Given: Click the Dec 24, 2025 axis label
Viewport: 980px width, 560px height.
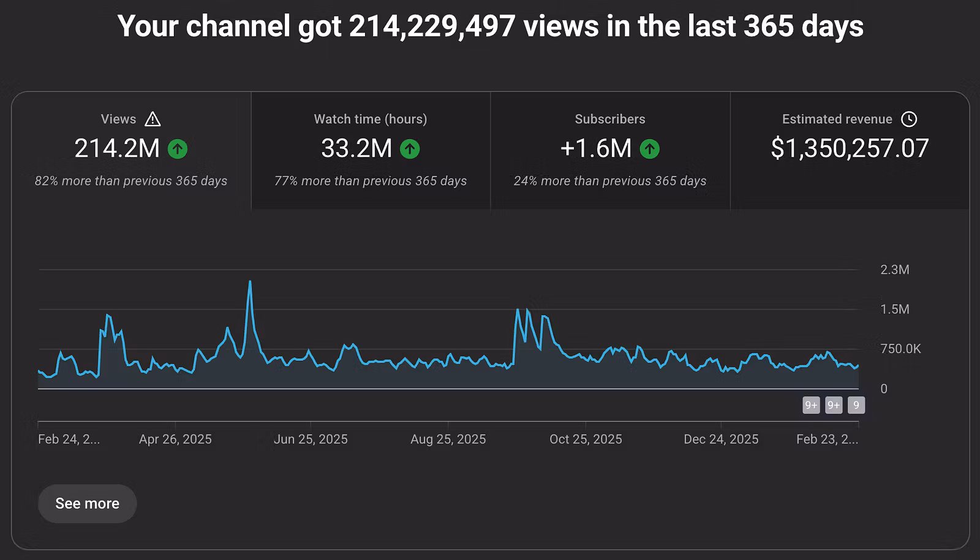Looking at the screenshot, I should point(721,439).
